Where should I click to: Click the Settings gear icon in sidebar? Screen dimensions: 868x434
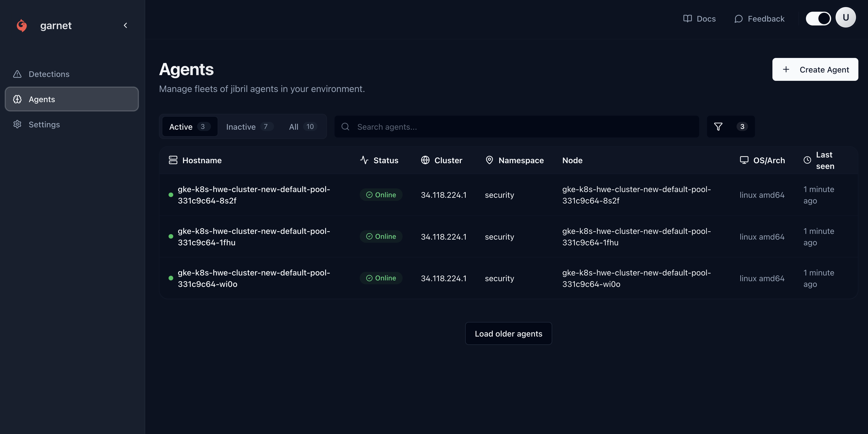pos(17,124)
